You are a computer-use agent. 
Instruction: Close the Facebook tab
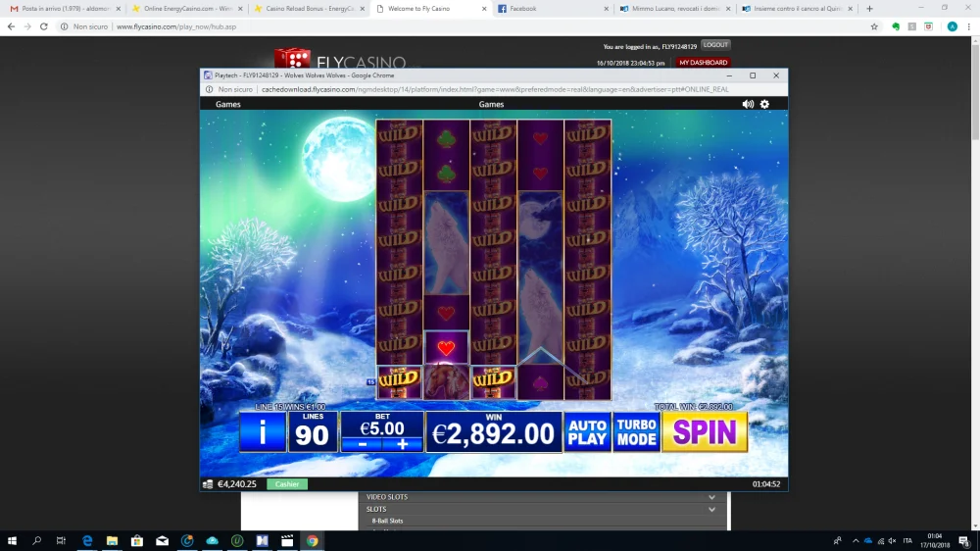(x=606, y=9)
